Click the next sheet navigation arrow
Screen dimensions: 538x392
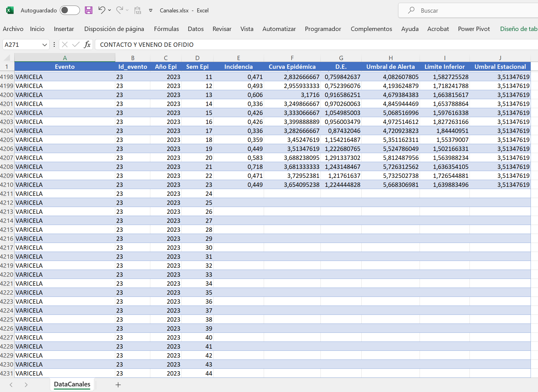[26, 385]
